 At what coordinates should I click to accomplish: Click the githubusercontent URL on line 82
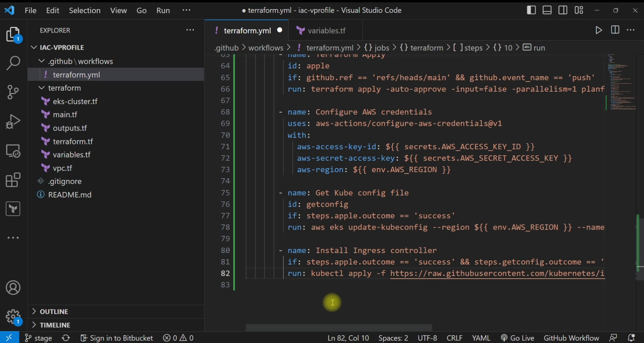tap(498, 274)
